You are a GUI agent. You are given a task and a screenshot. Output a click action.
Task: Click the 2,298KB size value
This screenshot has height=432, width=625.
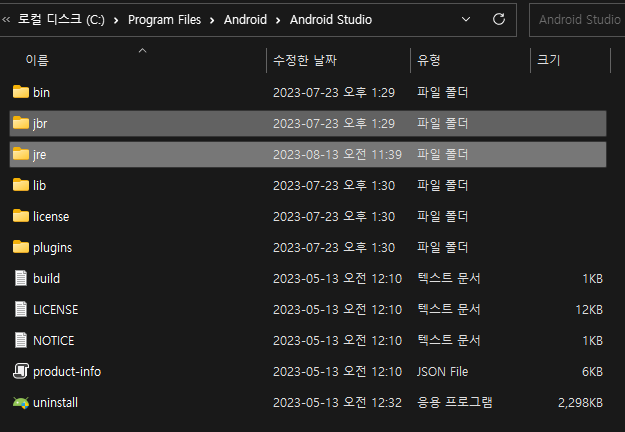pyautogui.click(x=580, y=403)
